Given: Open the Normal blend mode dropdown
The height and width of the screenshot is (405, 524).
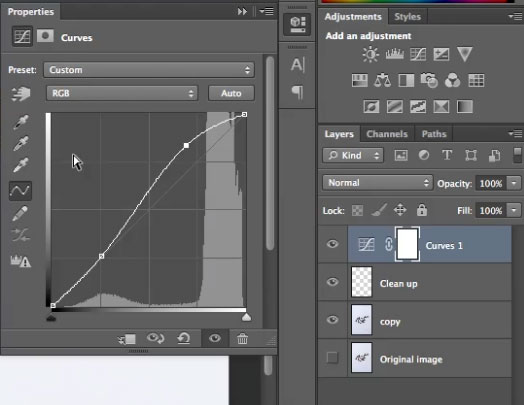Looking at the screenshot, I should [x=377, y=183].
